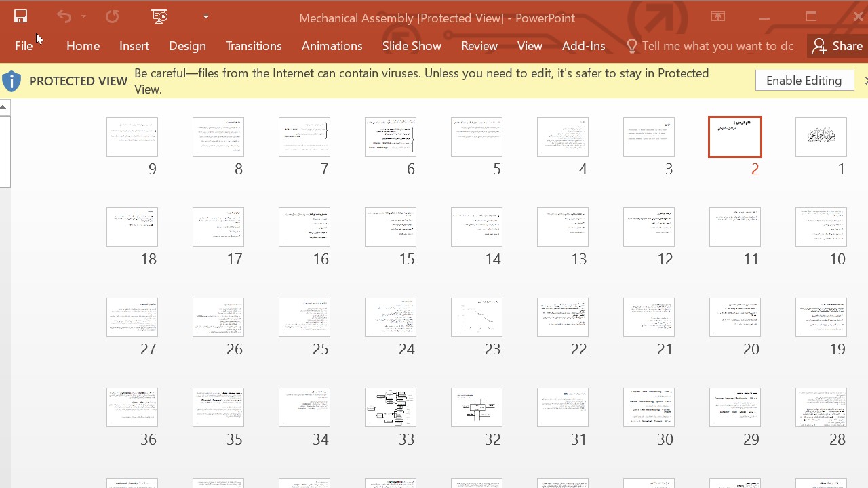
Task: Select slide 9 thumbnail
Action: click(x=132, y=137)
